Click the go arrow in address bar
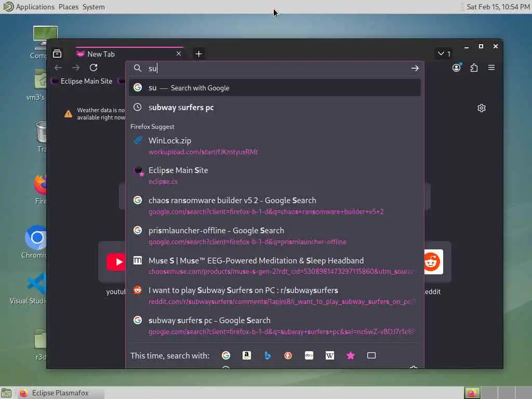This screenshot has height=399, width=532. (x=415, y=68)
